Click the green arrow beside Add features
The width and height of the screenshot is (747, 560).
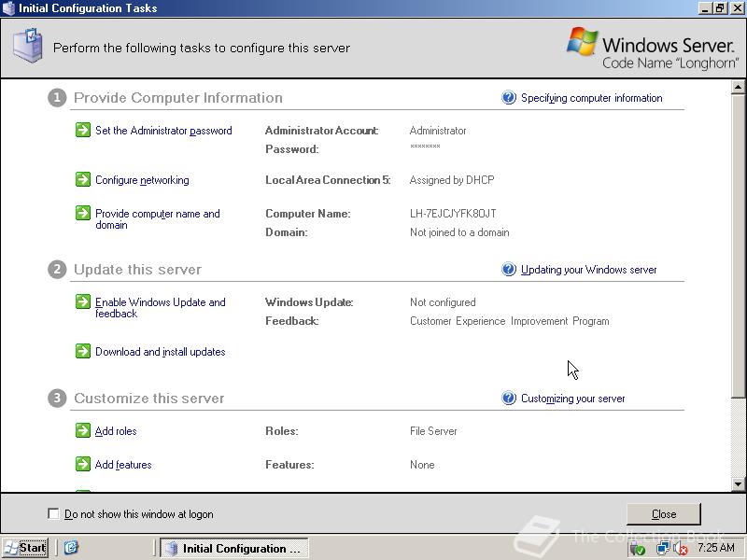coord(83,464)
